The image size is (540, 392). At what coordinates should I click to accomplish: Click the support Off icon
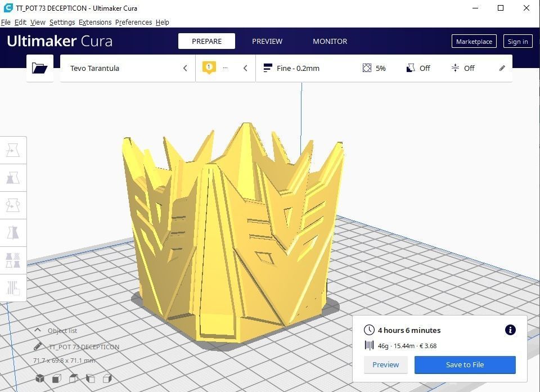[x=411, y=68]
